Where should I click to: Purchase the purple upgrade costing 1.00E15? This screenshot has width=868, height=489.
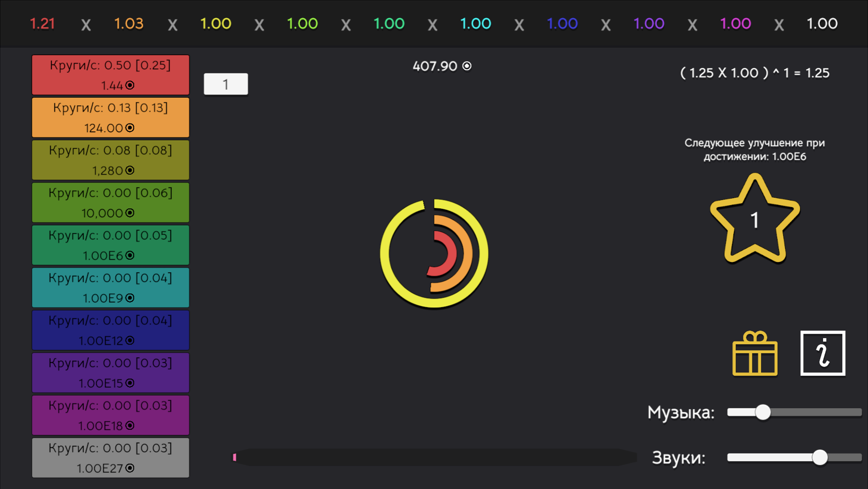coord(110,372)
